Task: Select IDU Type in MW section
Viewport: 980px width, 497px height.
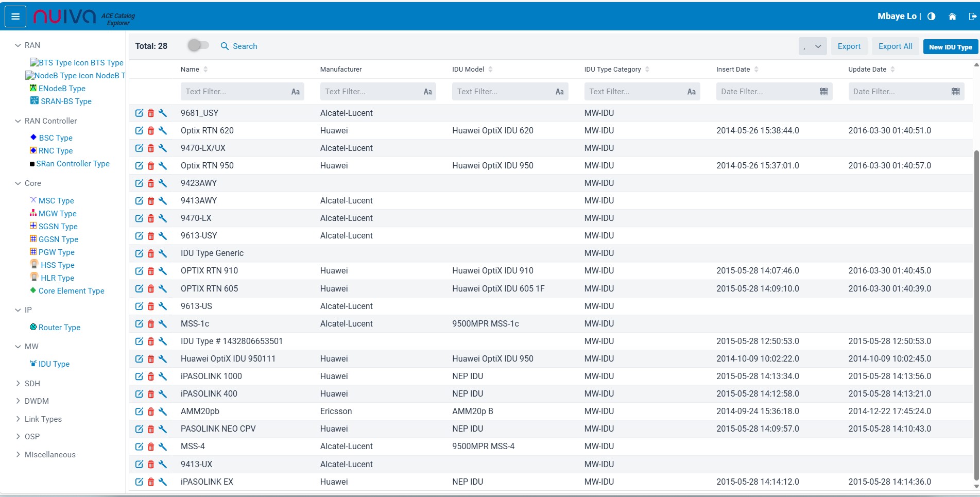Action: tap(54, 364)
